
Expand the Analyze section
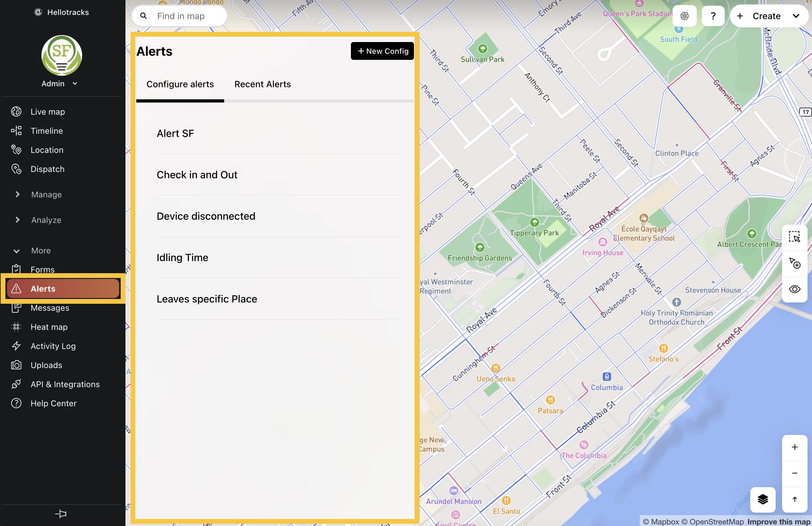click(46, 220)
